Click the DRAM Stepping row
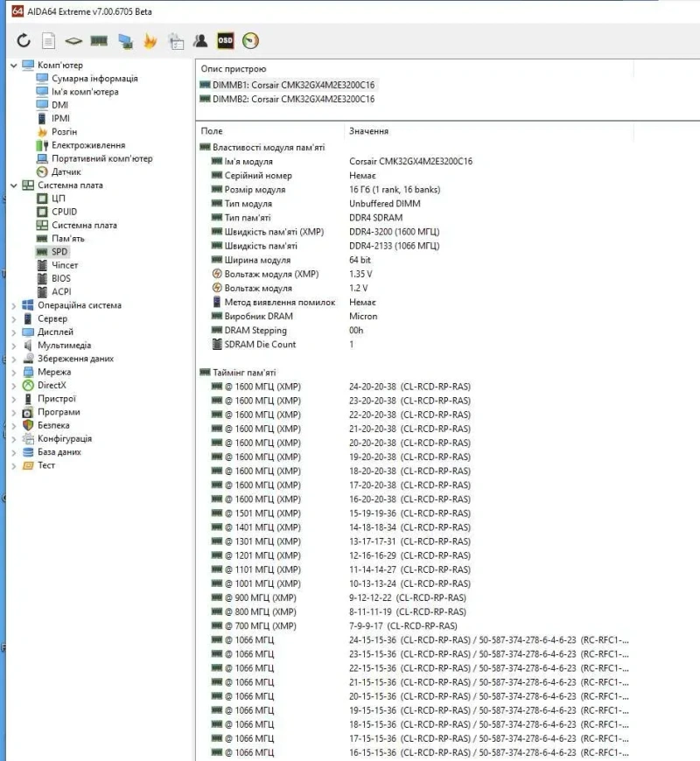The image size is (700, 761). pyautogui.click(x=287, y=331)
